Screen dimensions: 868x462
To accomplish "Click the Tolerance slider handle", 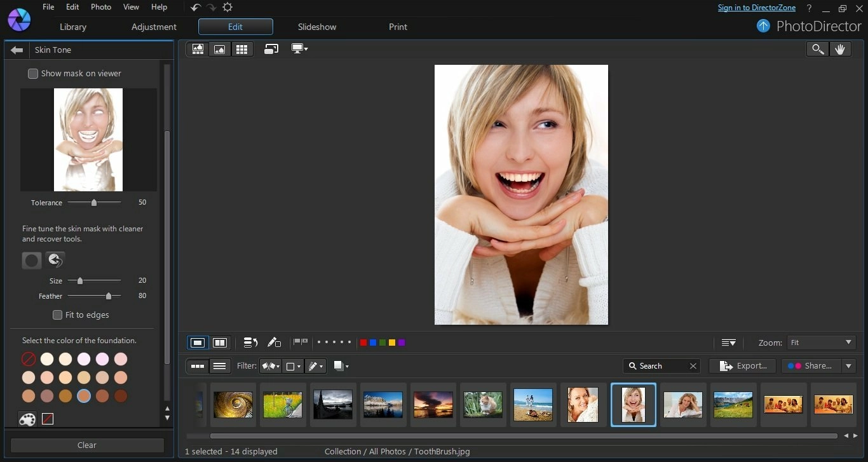I will point(94,203).
